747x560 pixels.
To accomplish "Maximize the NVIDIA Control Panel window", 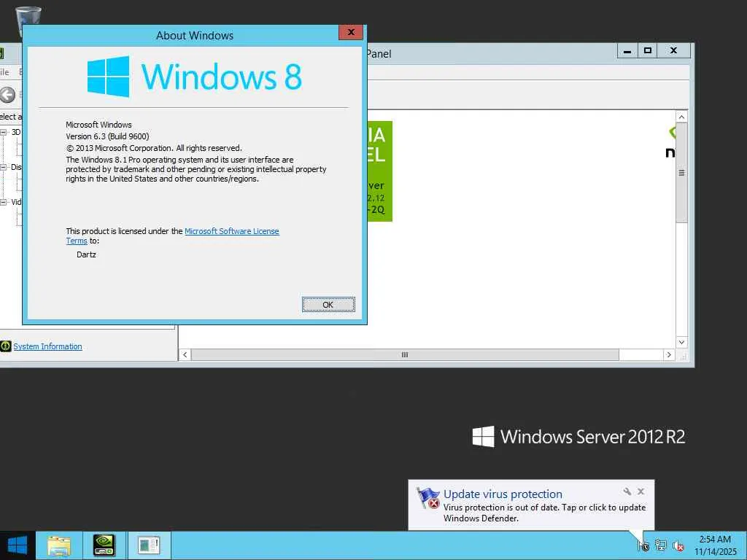I will coord(648,50).
